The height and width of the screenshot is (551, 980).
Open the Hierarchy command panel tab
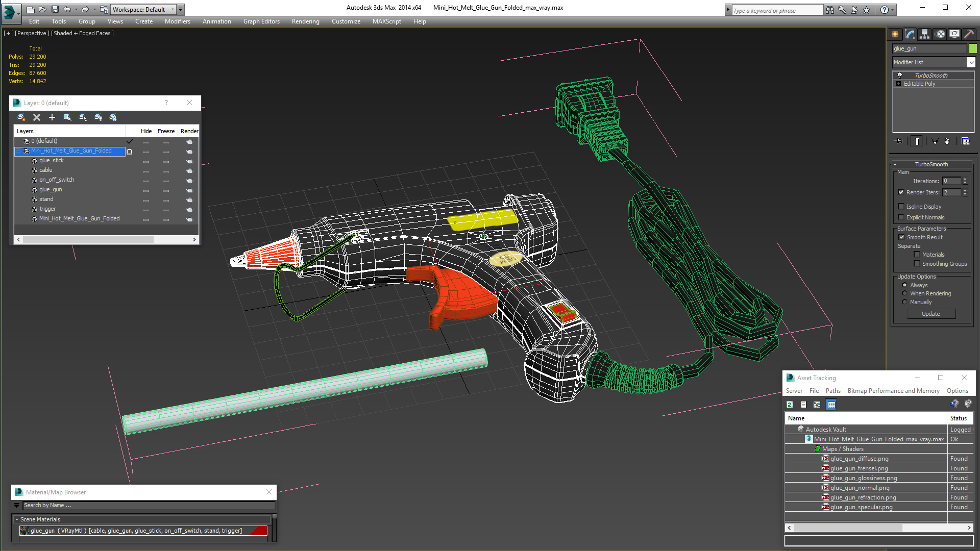(925, 34)
